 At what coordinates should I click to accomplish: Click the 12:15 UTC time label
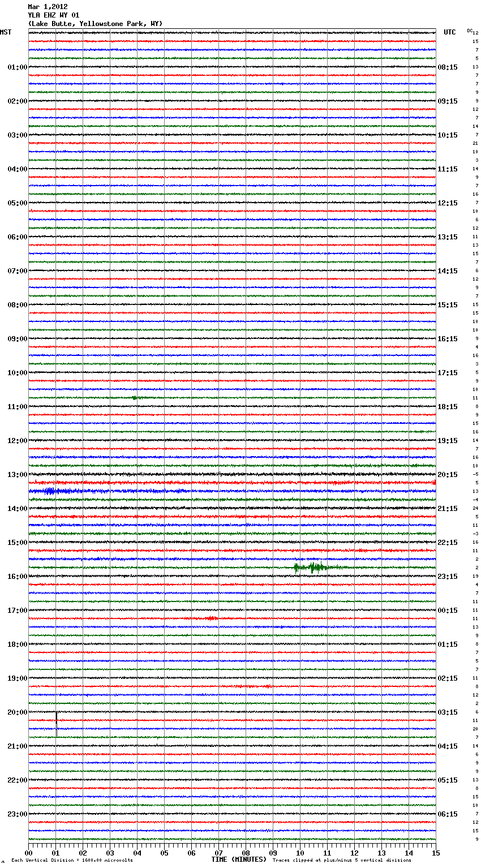pyautogui.click(x=448, y=203)
